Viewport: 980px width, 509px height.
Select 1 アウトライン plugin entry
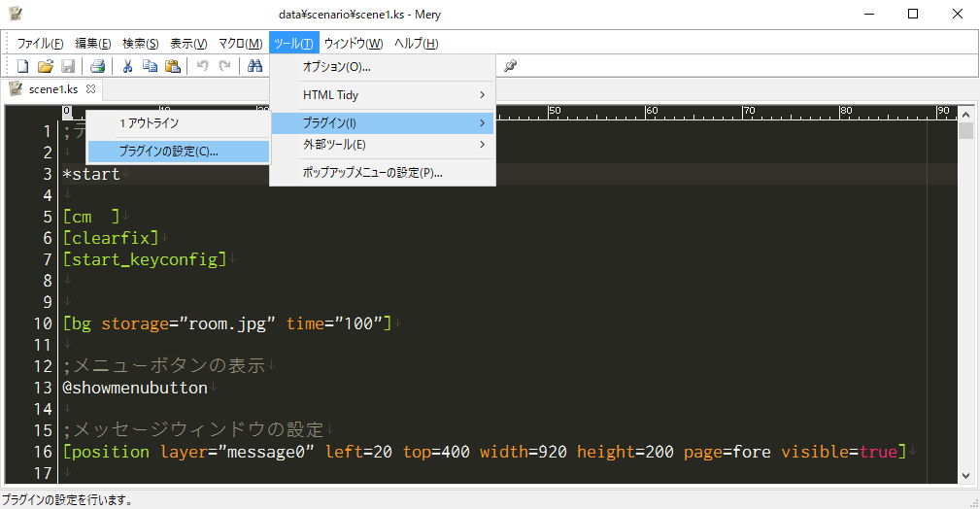[x=178, y=123]
